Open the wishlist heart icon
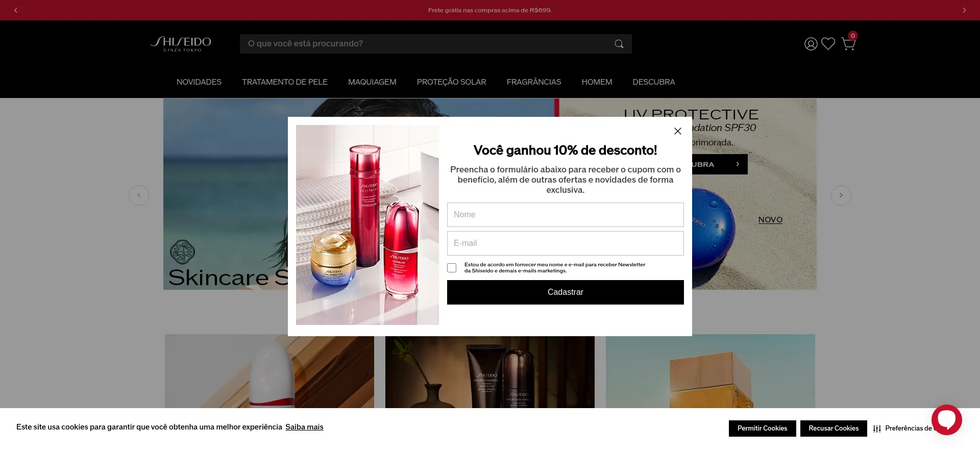 (x=828, y=44)
